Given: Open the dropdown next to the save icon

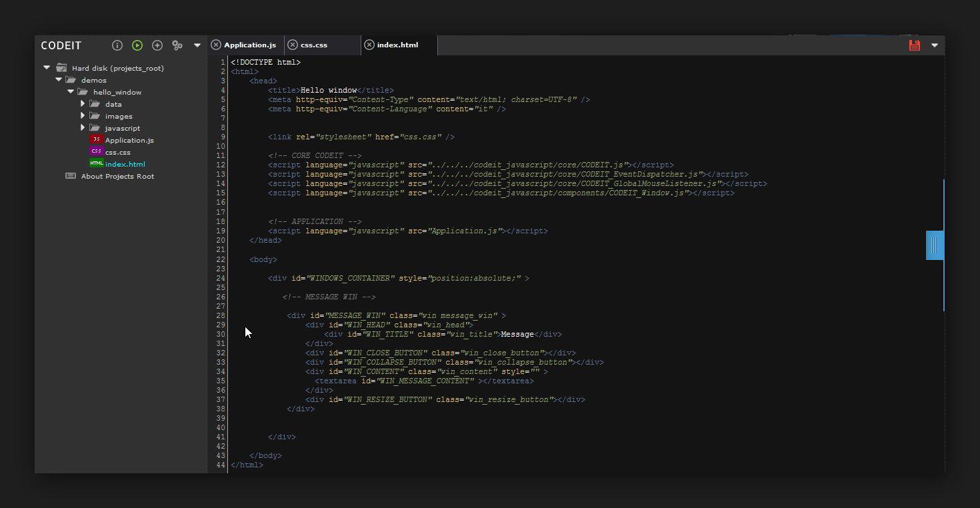Looking at the screenshot, I should (933, 45).
